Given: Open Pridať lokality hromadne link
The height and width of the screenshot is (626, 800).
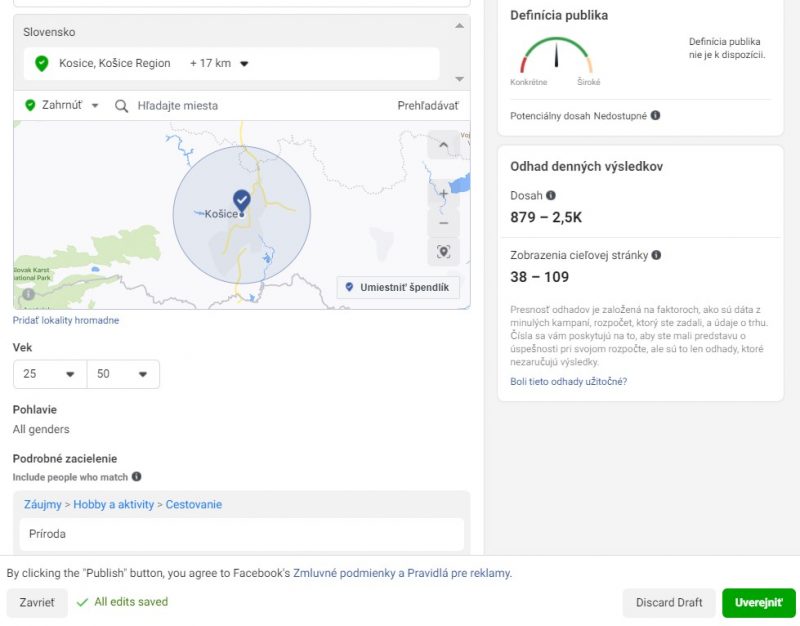Looking at the screenshot, I should coord(66,320).
